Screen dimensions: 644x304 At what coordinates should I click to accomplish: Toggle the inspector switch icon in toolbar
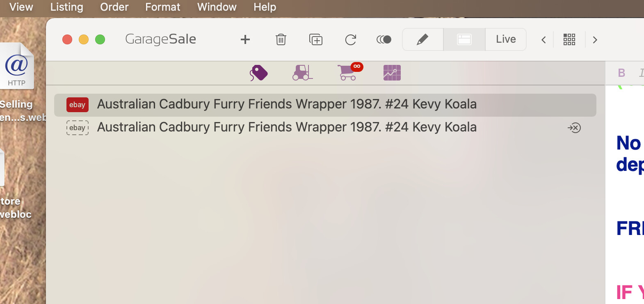tap(384, 39)
